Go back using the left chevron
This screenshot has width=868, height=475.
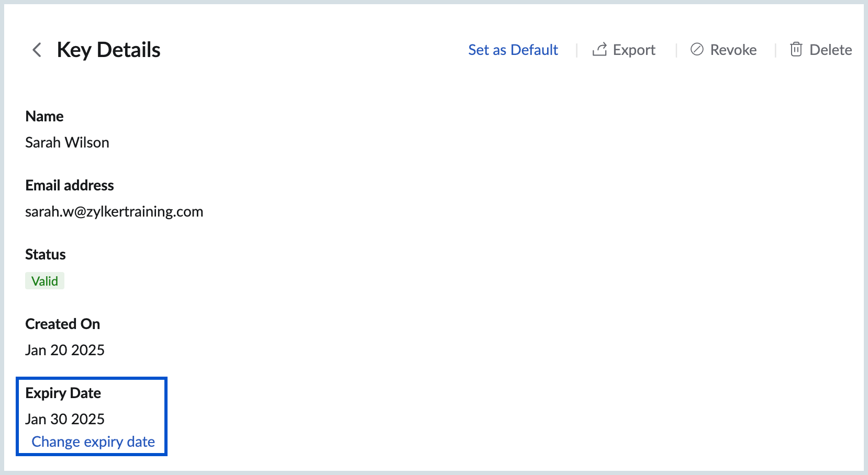(37, 50)
